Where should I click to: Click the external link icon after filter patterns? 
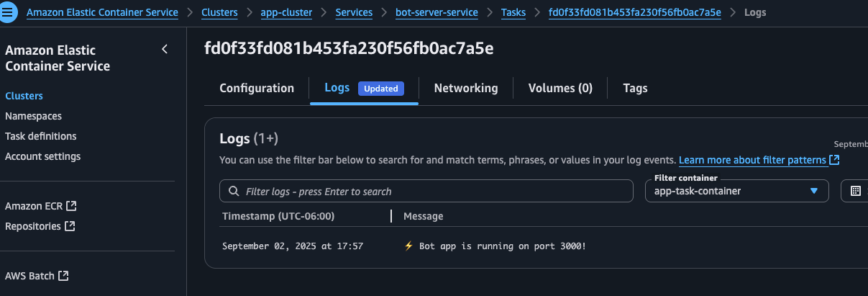[834, 160]
